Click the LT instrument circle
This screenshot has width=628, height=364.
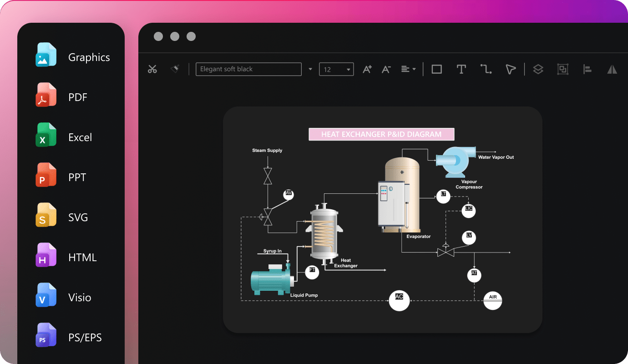click(x=443, y=197)
